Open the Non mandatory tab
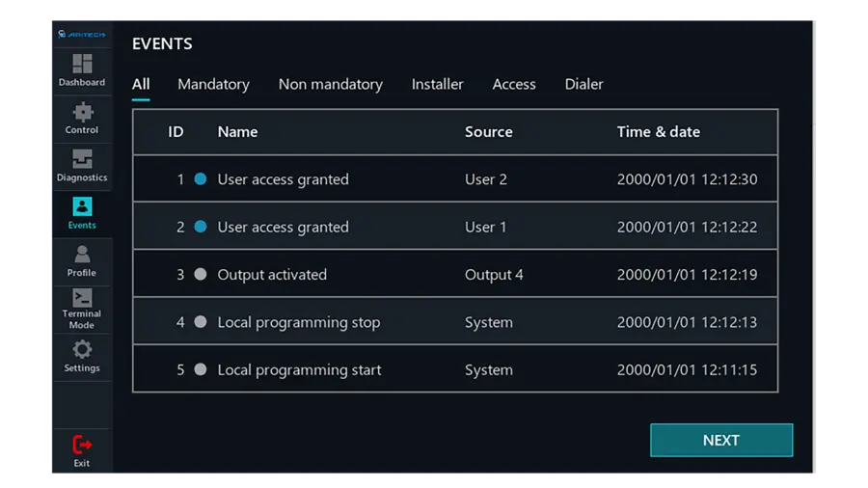The width and height of the screenshot is (868, 488). [x=330, y=84]
